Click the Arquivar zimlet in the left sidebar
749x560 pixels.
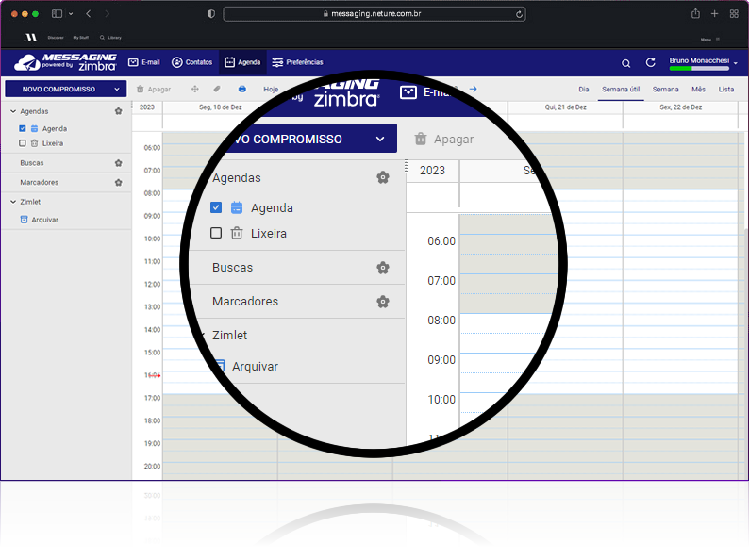(x=40, y=220)
